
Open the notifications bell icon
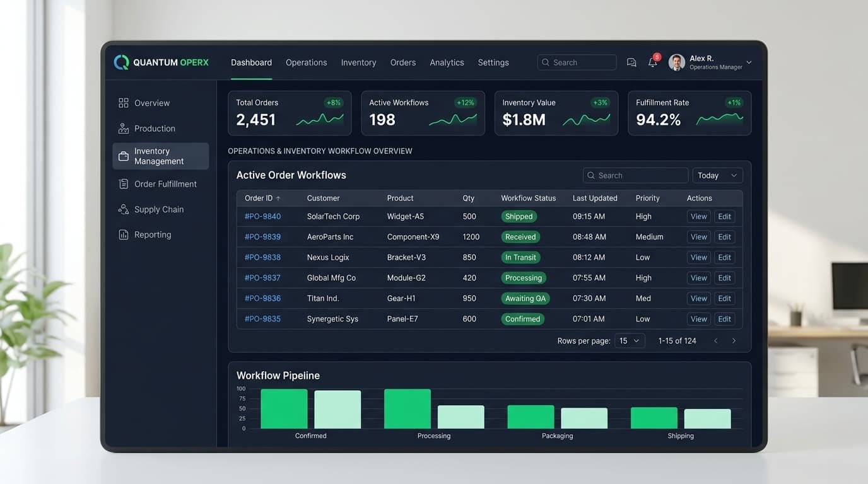(653, 62)
